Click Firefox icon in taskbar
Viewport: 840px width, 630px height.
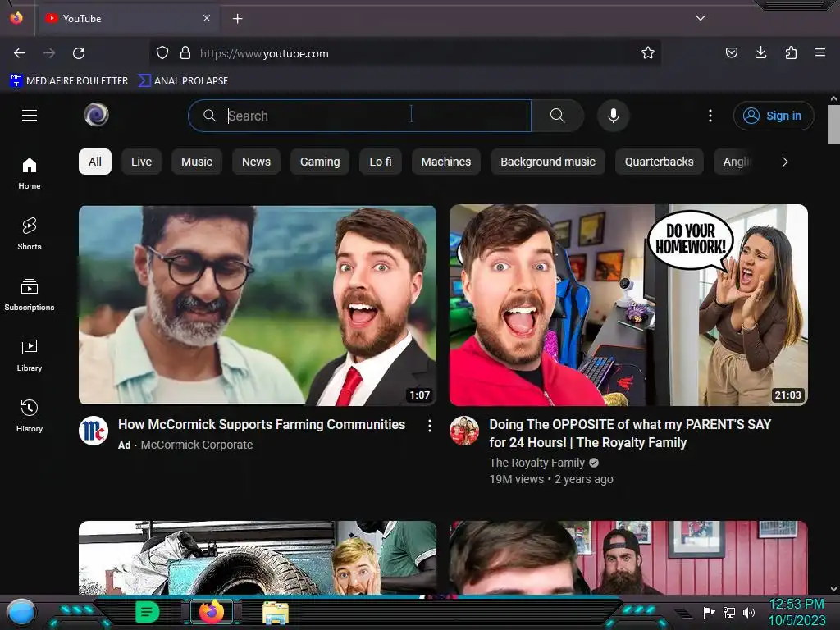tap(212, 612)
